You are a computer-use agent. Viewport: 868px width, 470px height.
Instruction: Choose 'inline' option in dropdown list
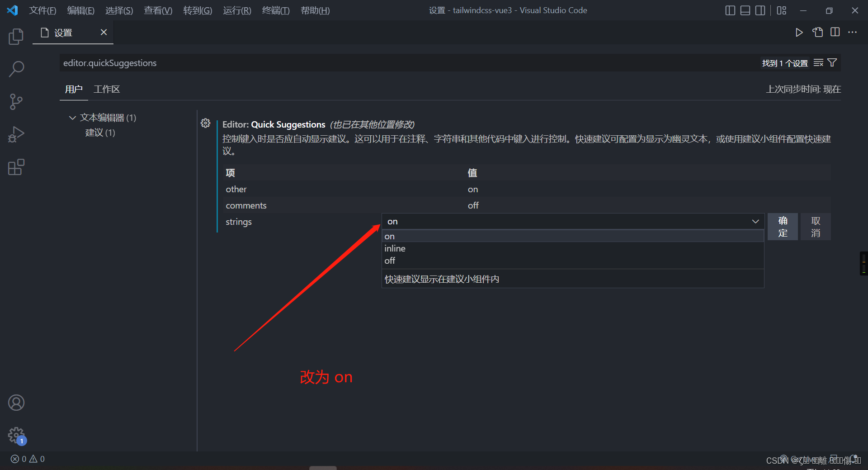[573, 248]
